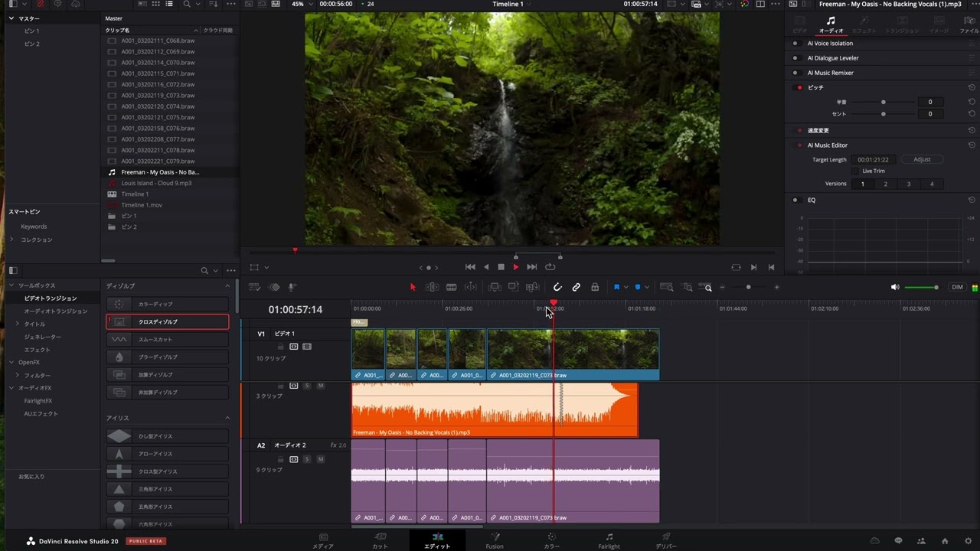This screenshot has width=980, height=551.
Task: Open the Fusion page
Action: tap(495, 540)
